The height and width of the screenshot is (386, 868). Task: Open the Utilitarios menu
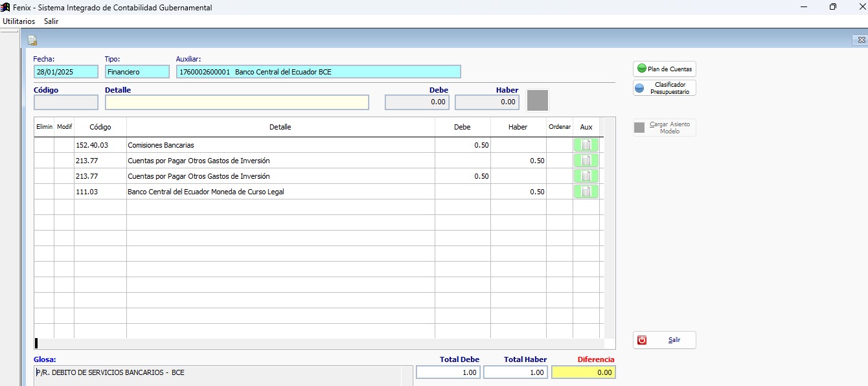[19, 21]
